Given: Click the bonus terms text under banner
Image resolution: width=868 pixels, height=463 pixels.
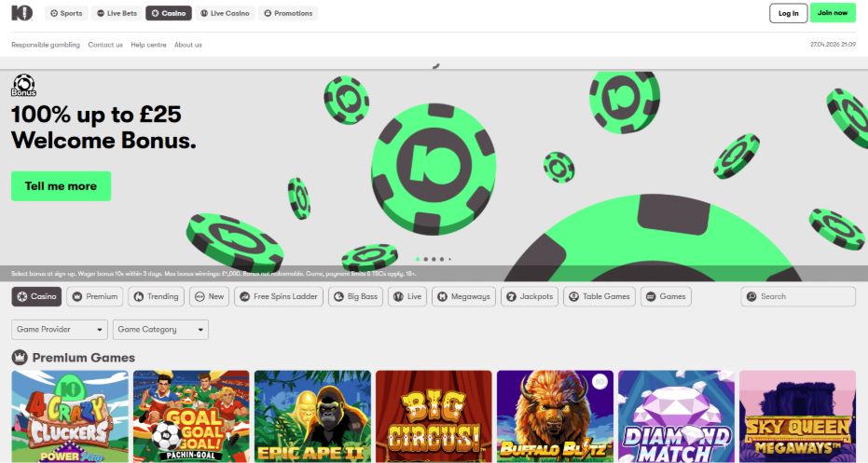Looking at the screenshot, I should click(x=214, y=273).
